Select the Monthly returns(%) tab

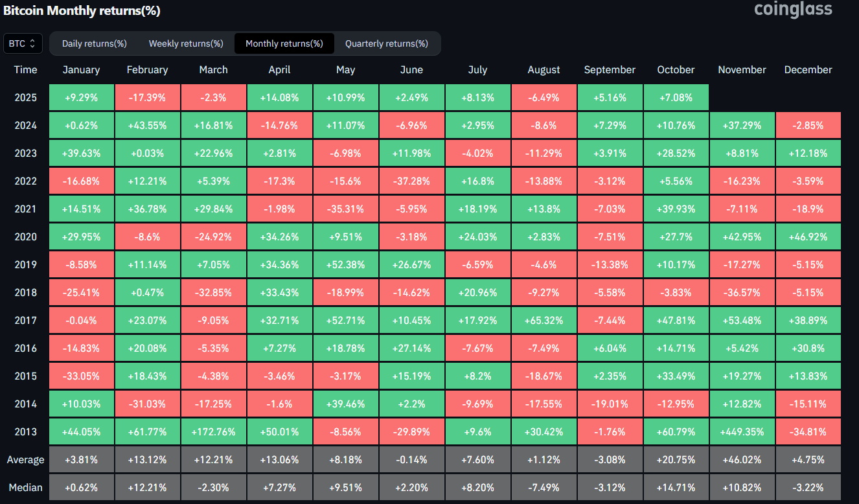point(284,43)
